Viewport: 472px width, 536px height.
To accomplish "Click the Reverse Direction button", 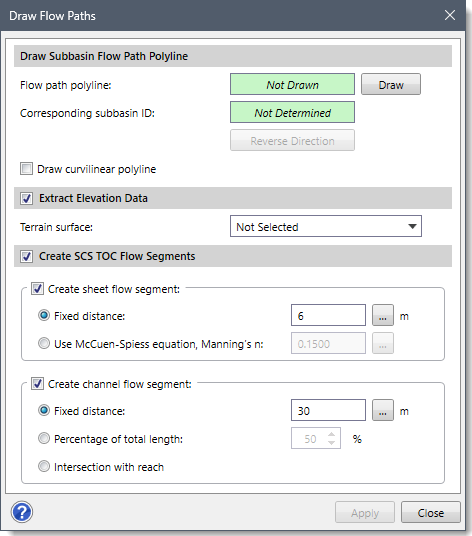I will [x=292, y=140].
